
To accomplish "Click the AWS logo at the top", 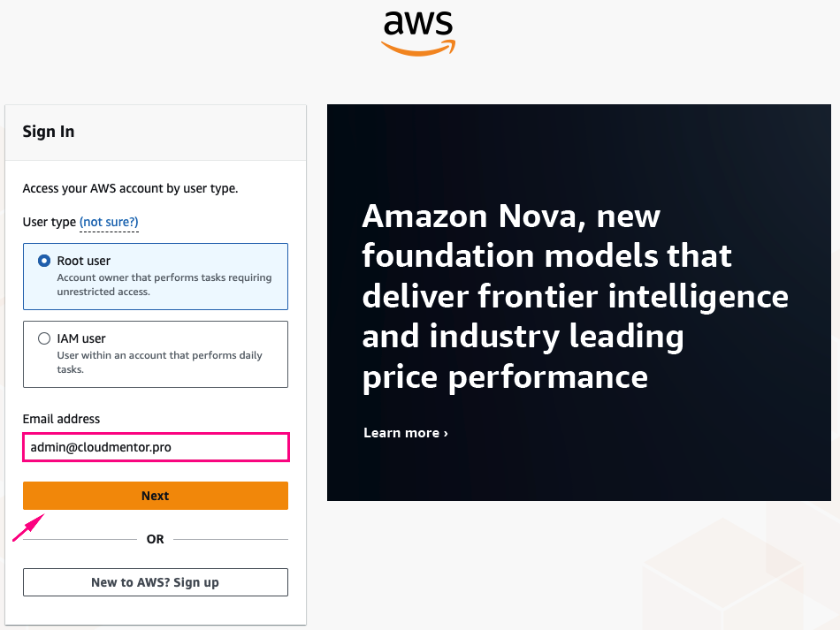I will [x=418, y=33].
